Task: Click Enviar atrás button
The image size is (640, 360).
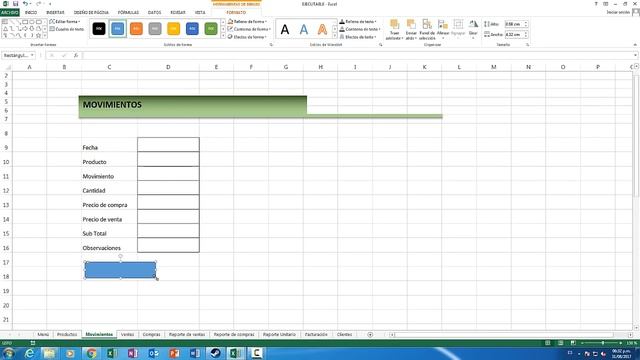Action: [x=411, y=29]
